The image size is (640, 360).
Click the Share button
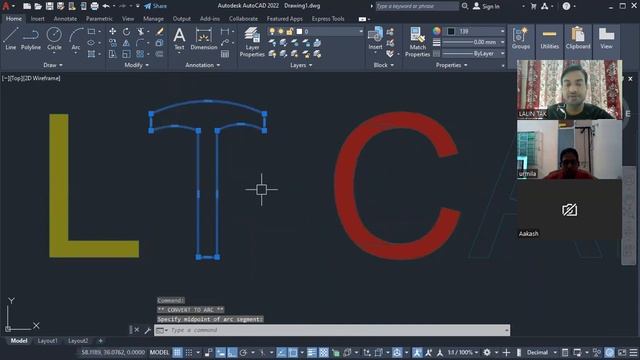[156, 6]
